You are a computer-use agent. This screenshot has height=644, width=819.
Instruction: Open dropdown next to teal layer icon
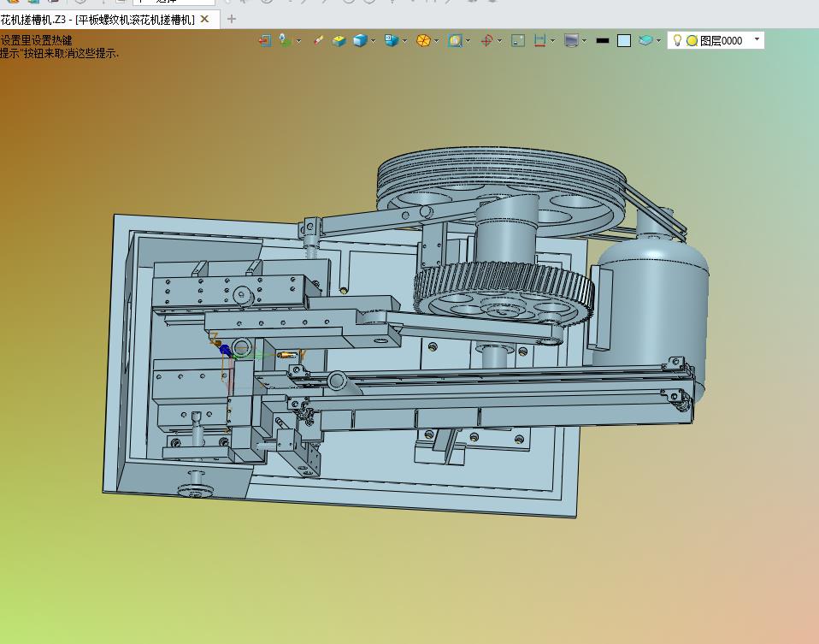click(x=658, y=41)
